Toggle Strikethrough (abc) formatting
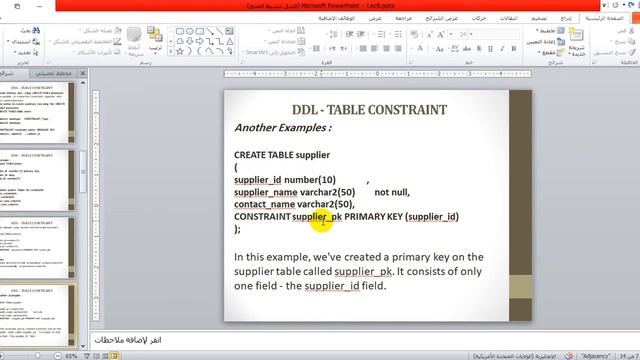The image size is (640, 360). pos(467,49)
